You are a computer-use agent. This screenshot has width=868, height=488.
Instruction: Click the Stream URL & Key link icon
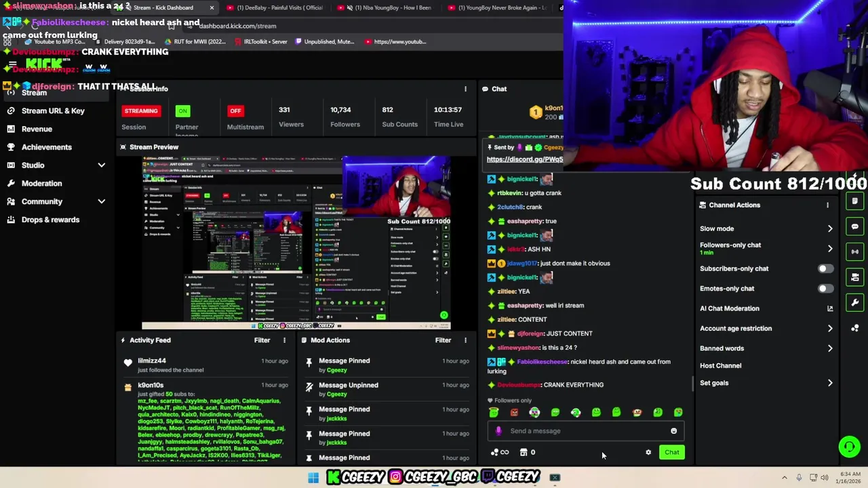tap(11, 110)
